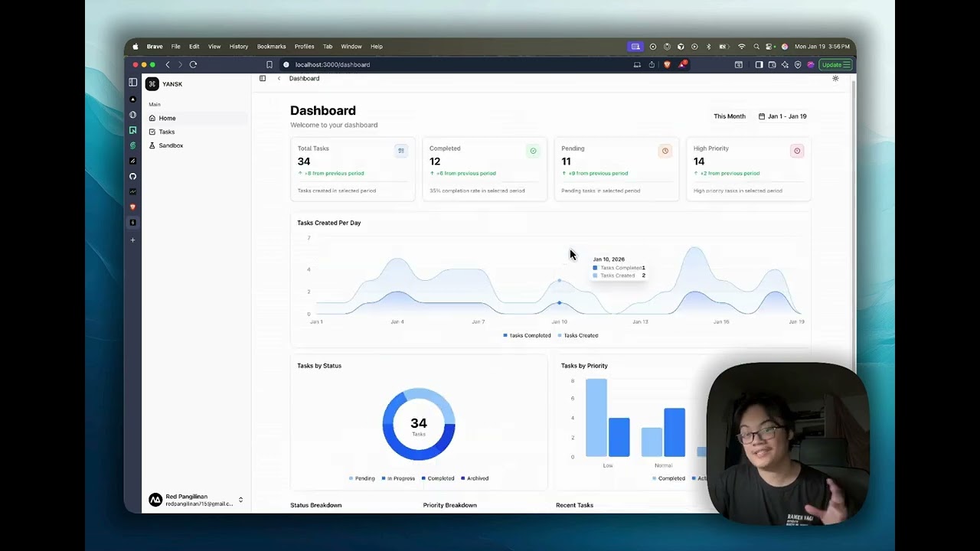Toggle the theme sun icon
980x551 pixels.
tap(835, 78)
